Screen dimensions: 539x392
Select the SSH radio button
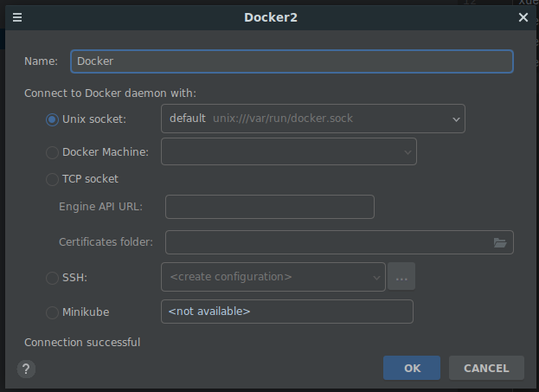52,278
